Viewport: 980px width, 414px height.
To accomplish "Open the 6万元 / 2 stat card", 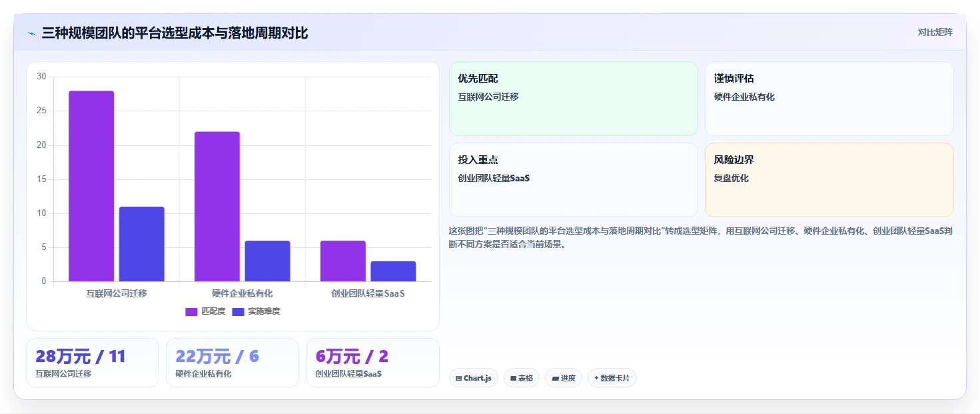I will tap(372, 363).
